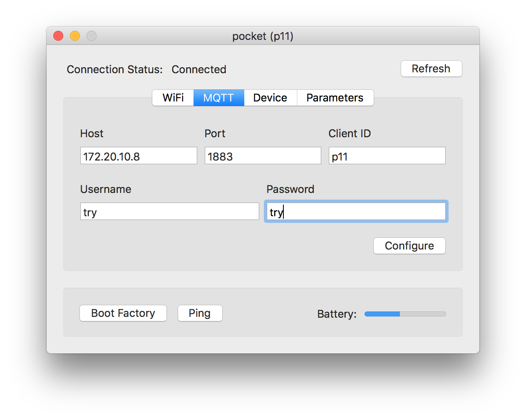This screenshot has width=526, height=420.
Task: Click the Battery level progress bar
Action: [405, 314]
